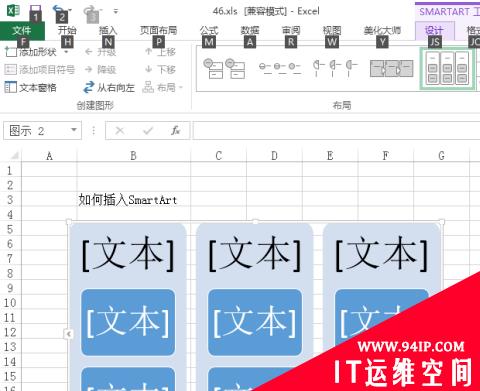The width and height of the screenshot is (480, 391).
Task: Select column D header
Action: (x=274, y=156)
